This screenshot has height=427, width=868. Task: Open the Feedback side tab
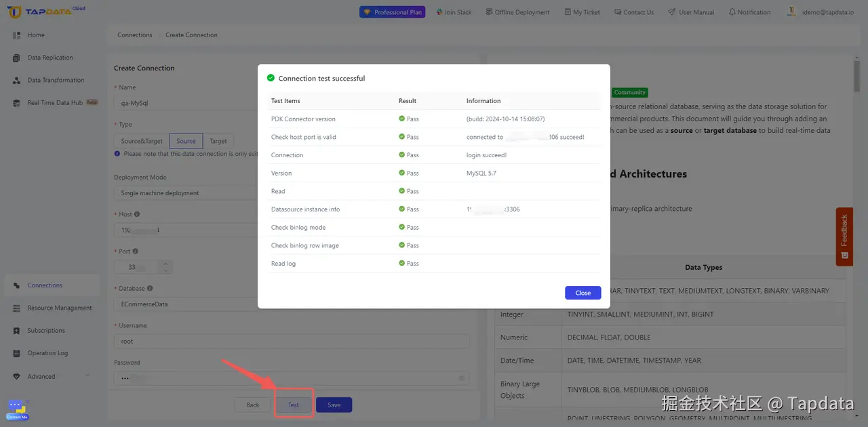coord(844,237)
